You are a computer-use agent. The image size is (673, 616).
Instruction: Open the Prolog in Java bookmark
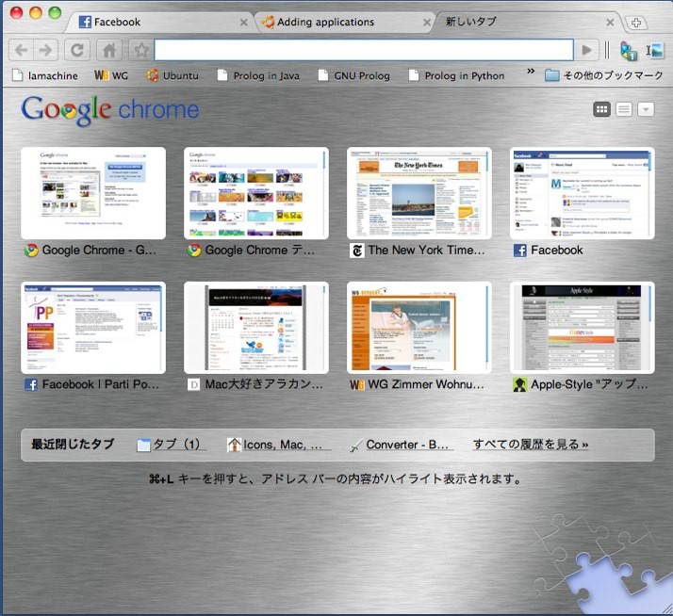pos(258,75)
